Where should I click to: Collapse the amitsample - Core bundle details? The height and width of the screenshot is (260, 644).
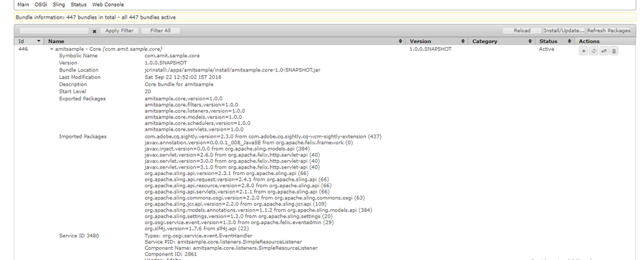[x=52, y=49]
